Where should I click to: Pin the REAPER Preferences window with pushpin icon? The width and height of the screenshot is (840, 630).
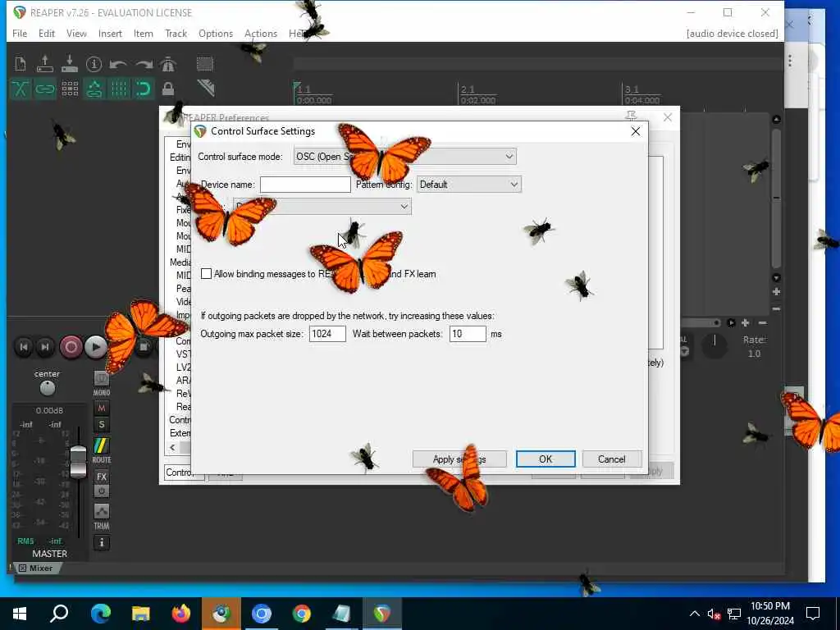(631, 116)
